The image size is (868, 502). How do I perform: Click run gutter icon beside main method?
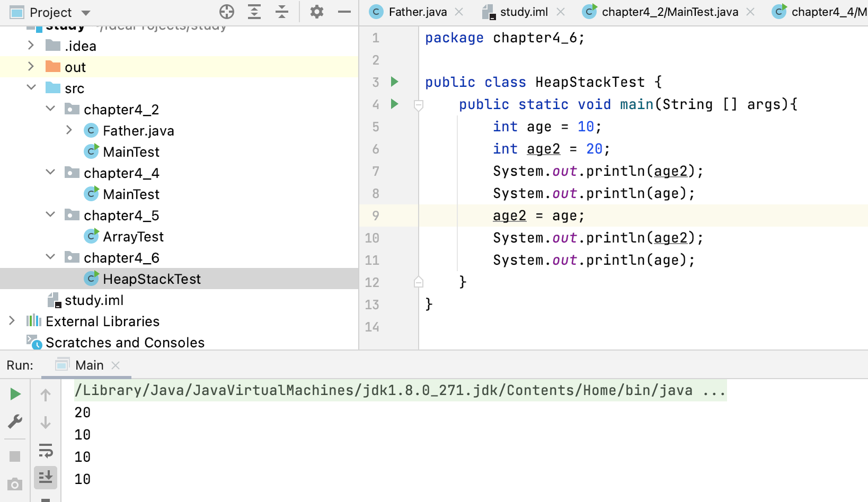[x=394, y=104]
